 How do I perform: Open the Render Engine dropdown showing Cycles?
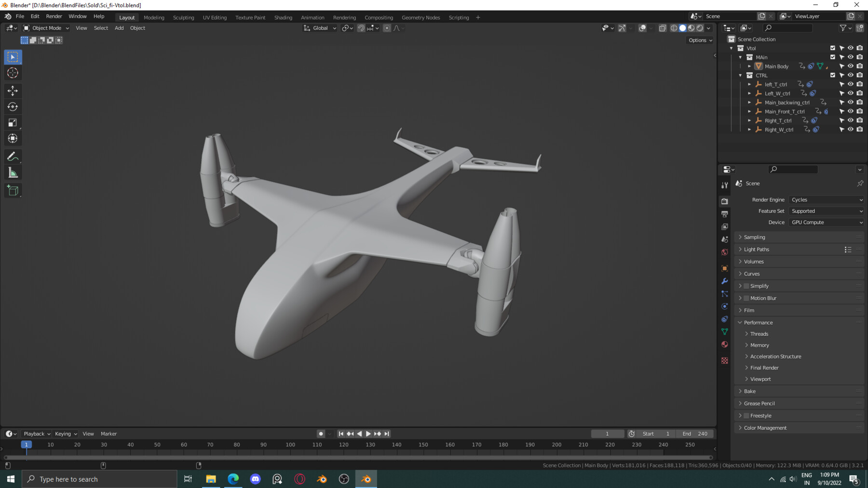[827, 199]
